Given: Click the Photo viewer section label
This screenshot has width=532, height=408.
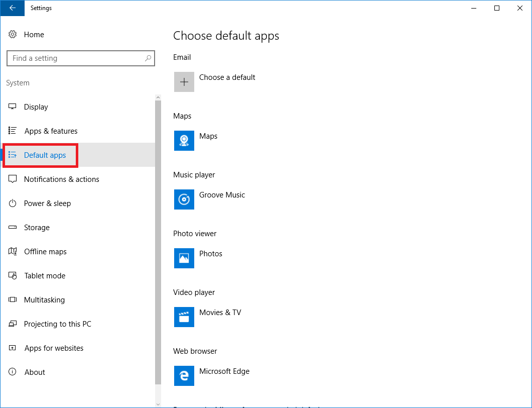Looking at the screenshot, I should coord(195,233).
